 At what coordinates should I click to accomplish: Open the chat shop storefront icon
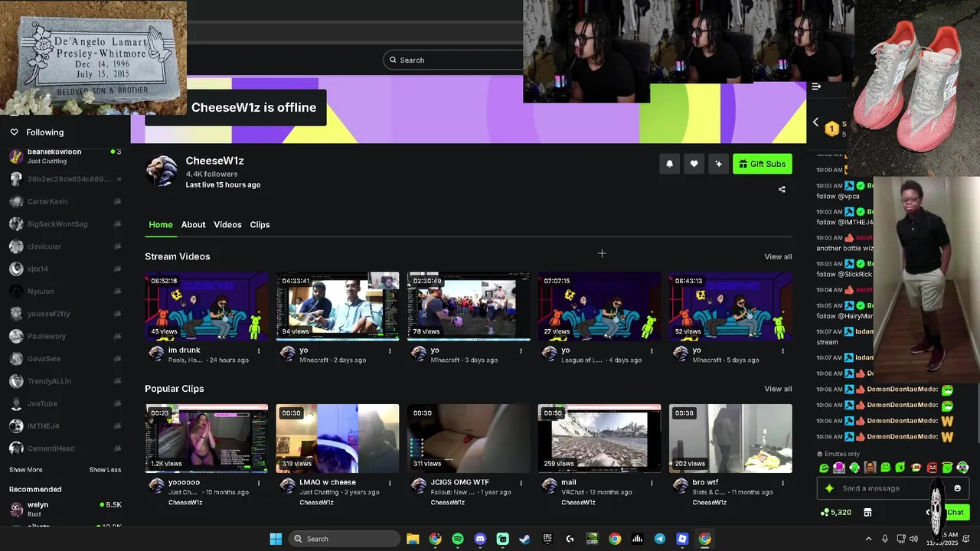(867, 512)
